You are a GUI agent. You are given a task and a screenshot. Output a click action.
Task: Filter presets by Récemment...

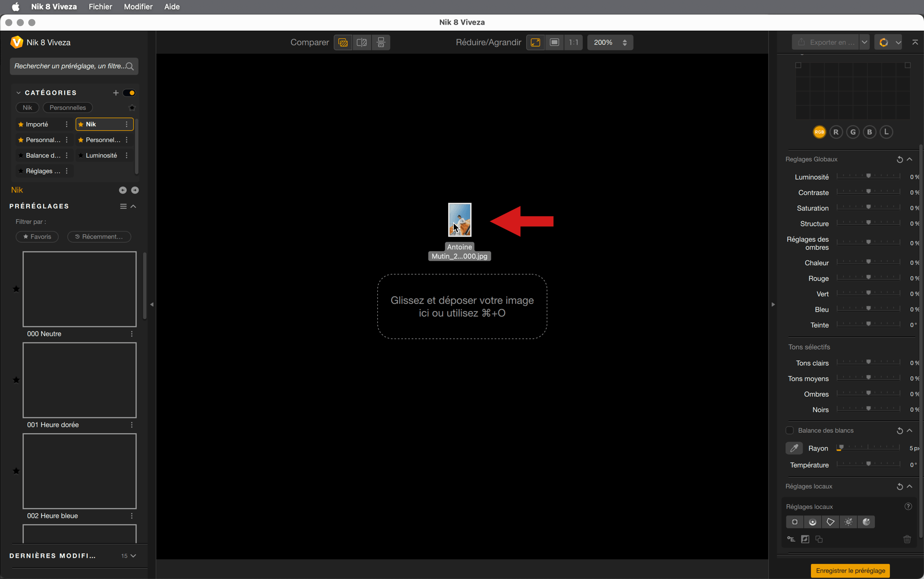99,237
